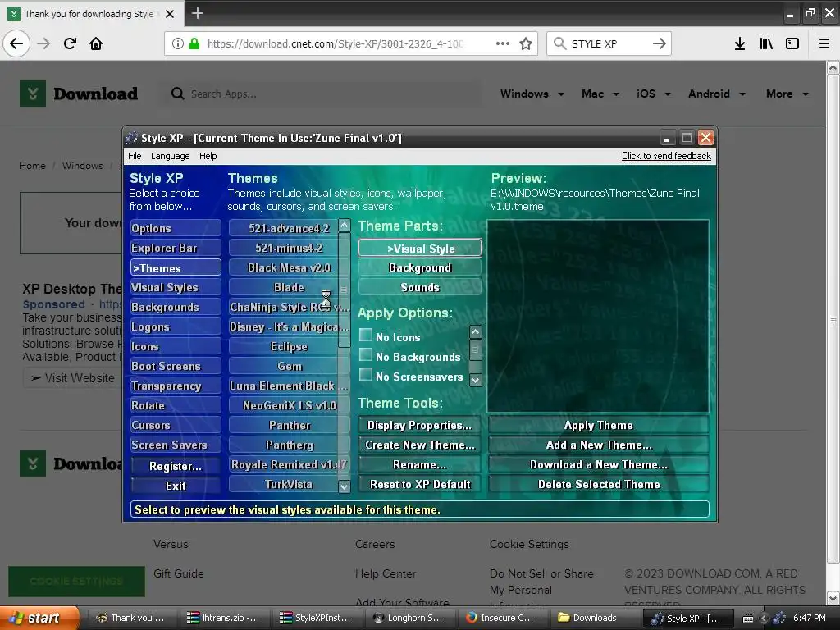Viewport: 840px width, 630px height.
Task: Switch to Insecure C... taskbar item
Action: coord(501,618)
